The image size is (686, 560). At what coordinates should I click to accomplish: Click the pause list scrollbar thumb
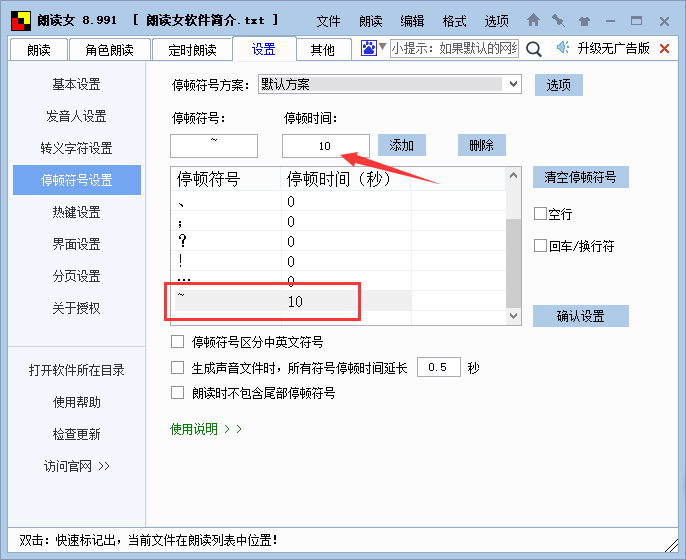pos(514,263)
